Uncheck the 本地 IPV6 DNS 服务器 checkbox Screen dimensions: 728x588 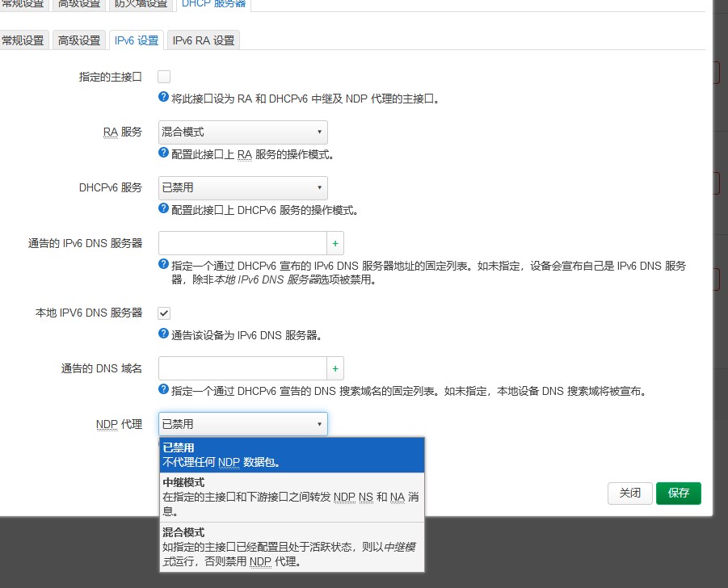click(x=164, y=313)
